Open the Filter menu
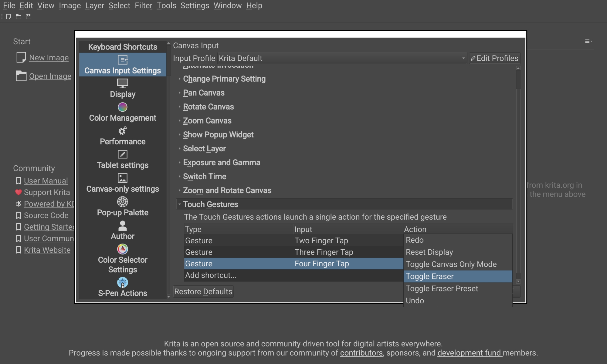Viewport: 607px width, 364px height. pyautogui.click(x=144, y=5)
